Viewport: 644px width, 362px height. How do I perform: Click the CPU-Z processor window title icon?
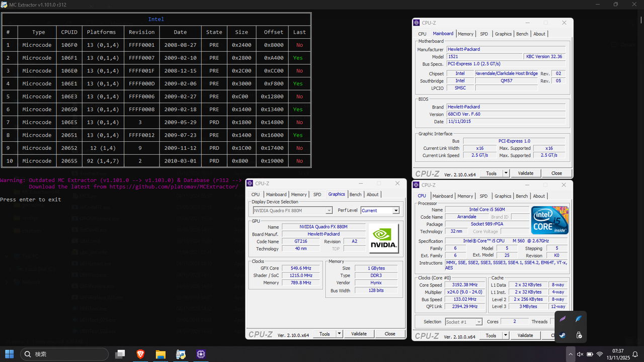click(417, 185)
